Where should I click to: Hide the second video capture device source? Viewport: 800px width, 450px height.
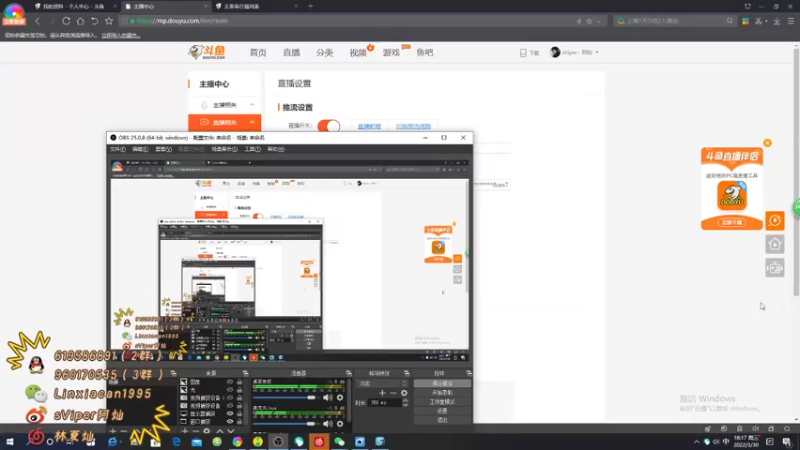pos(230,406)
